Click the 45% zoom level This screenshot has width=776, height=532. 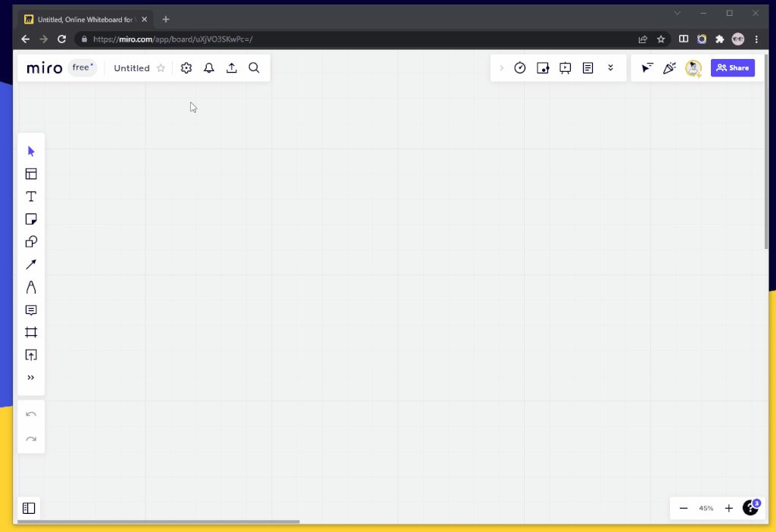tap(706, 509)
